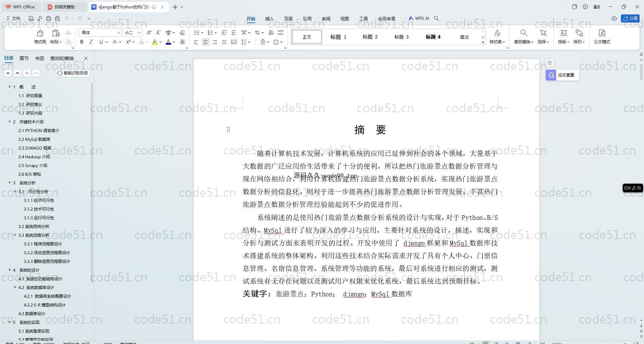Click the Official Document Mode (公文模式) icon
The height and width of the screenshot is (344, 644).
pyautogui.click(x=602, y=33)
